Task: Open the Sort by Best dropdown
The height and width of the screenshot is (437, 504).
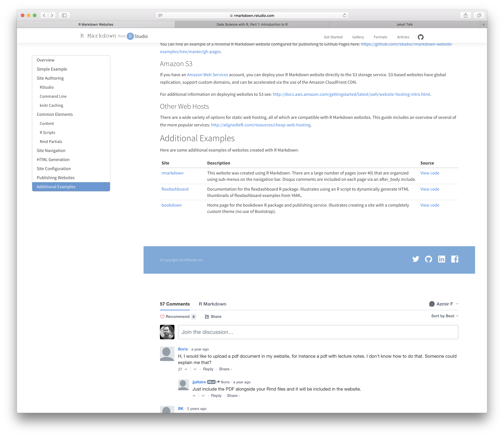Action: [445, 316]
